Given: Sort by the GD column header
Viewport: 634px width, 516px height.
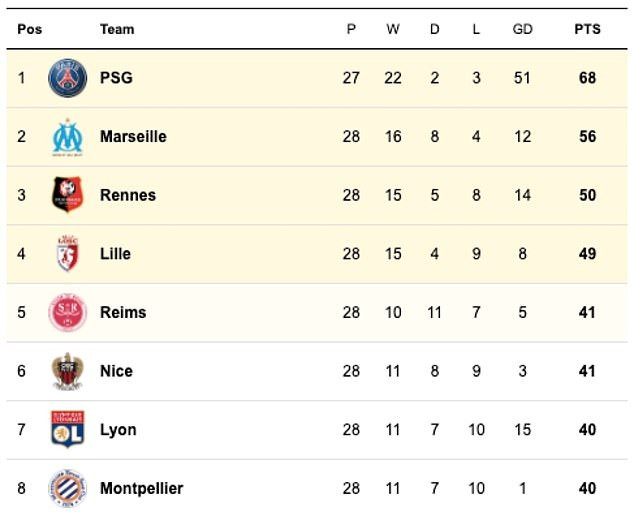Looking at the screenshot, I should pos(522,29).
